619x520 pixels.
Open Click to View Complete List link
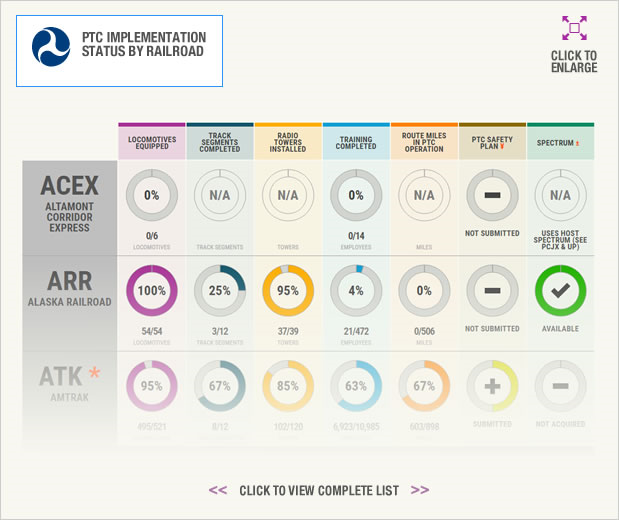coord(319,490)
